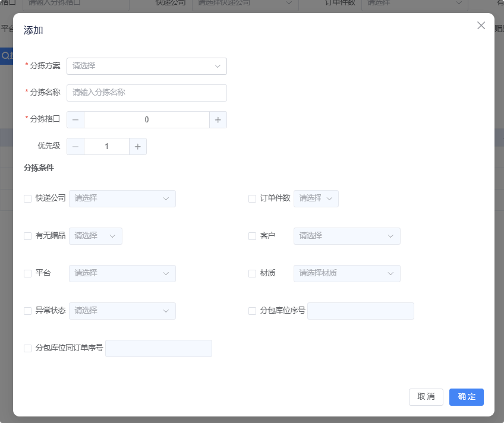Viewport: 504px width, 423px height.
Task: Click the 分包库位序号 input field
Action: pos(361,311)
